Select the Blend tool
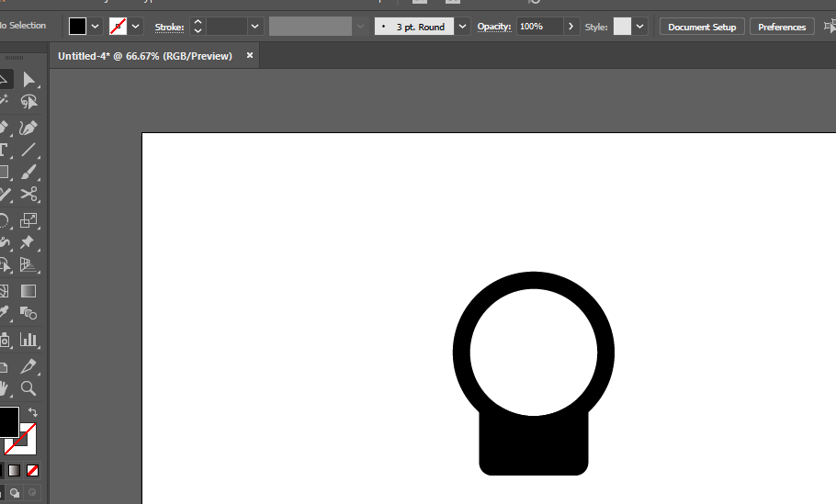Image resolution: width=836 pixels, height=504 pixels. coord(28,313)
